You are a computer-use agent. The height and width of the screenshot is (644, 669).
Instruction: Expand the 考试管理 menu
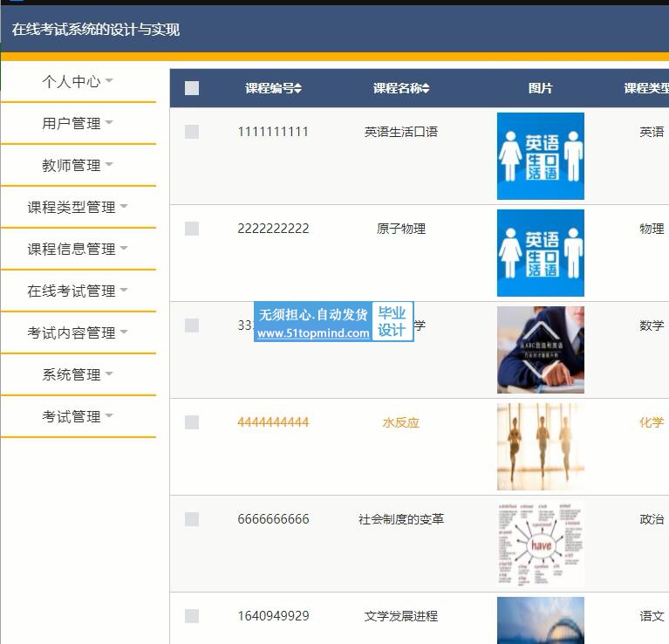78,416
